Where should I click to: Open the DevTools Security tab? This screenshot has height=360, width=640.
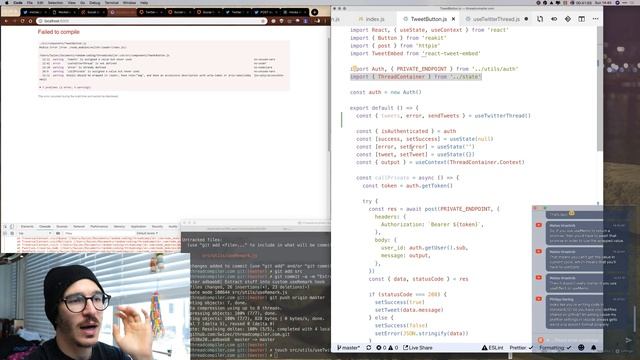[158, 227]
